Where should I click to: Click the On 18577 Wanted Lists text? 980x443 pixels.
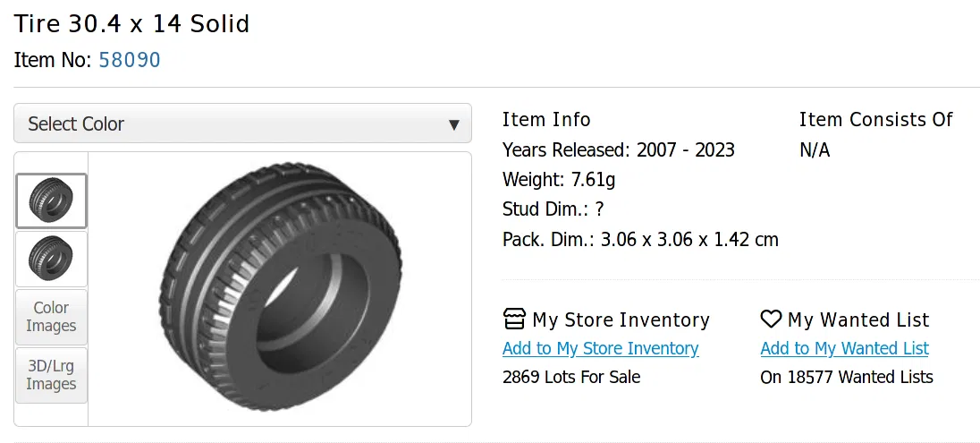pyautogui.click(x=846, y=377)
